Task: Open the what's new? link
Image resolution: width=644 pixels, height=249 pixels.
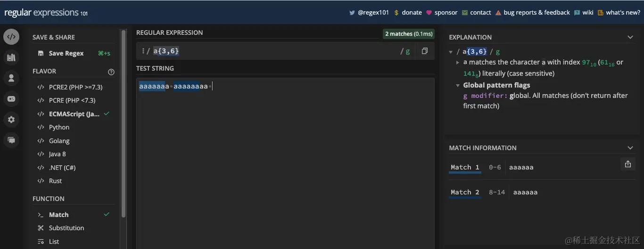Action: click(x=619, y=13)
